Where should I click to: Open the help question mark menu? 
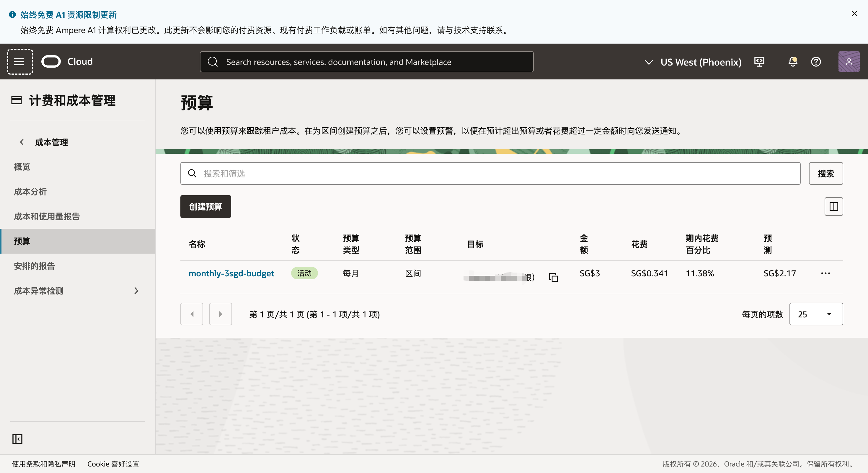(816, 62)
